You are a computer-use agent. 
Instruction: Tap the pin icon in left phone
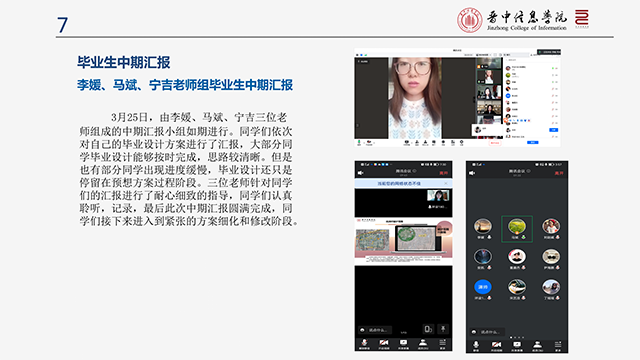click(443, 329)
